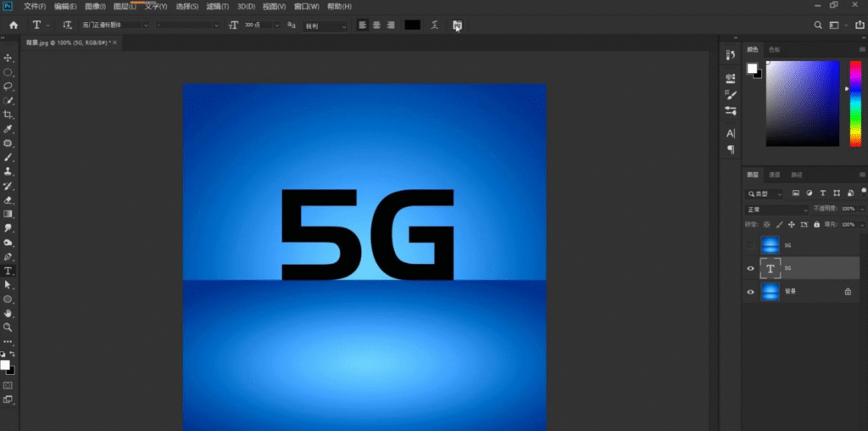
Task: Toggle lock all padlock icon
Action: click(816, 224)
